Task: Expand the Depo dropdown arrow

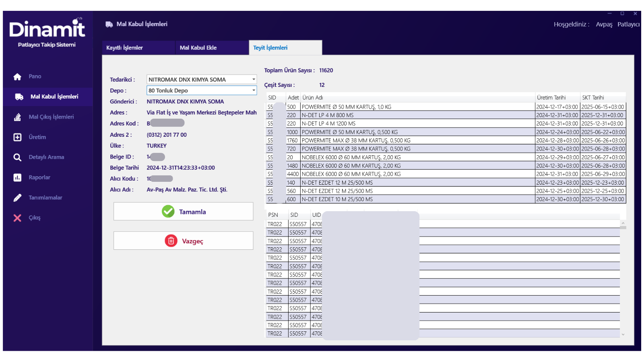Action: (254, 90)
